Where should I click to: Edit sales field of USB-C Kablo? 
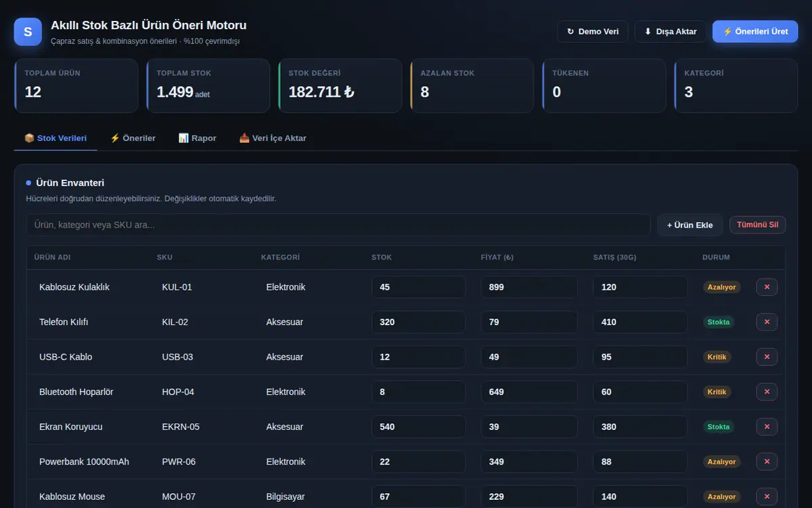pos(640,357)
